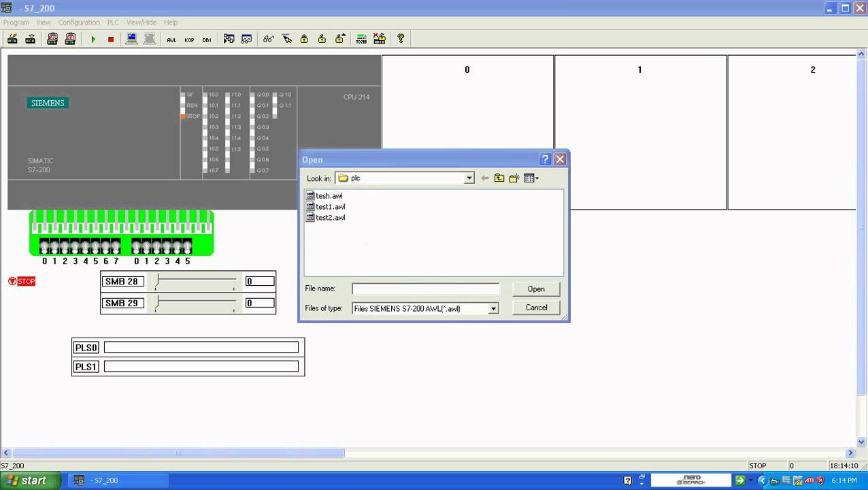This screenshot has width=868, height=490.
Task: Click the SMB 29 analog potentiometer slider
Action: pyautogui.click(x=195, y=303)
